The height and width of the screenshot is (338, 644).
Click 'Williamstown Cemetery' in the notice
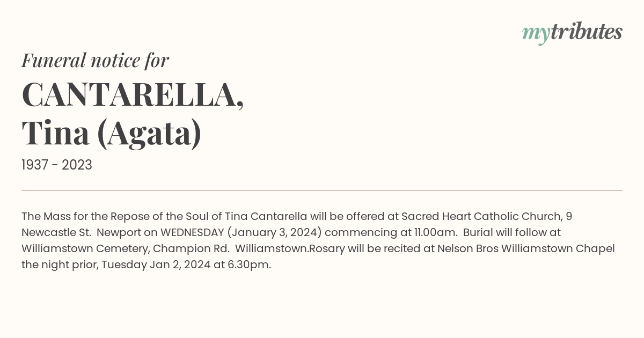pyautogui.click(x=85, y=249)
